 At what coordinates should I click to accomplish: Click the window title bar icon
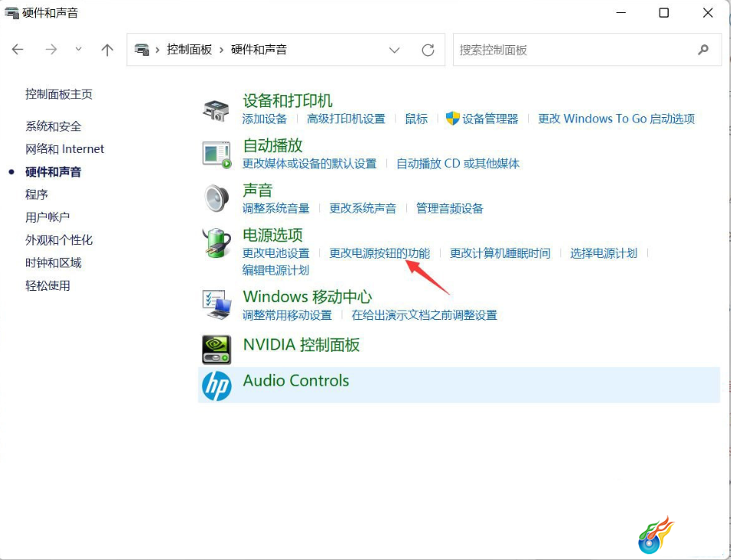[x=12, y=13]
